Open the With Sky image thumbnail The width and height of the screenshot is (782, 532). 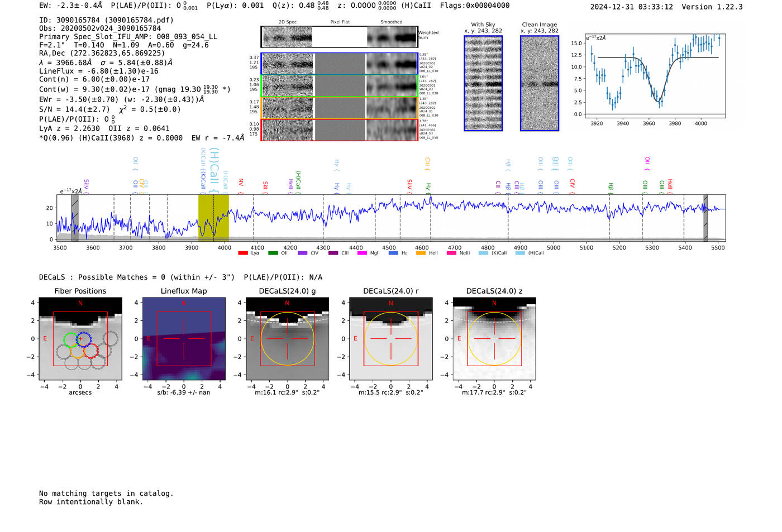[483, 84]
